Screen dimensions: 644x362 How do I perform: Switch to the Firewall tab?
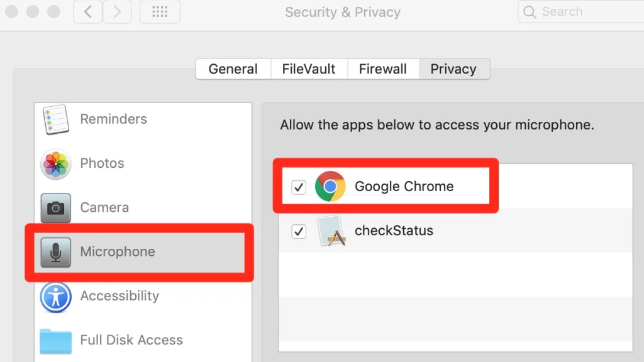coord(383,69)
